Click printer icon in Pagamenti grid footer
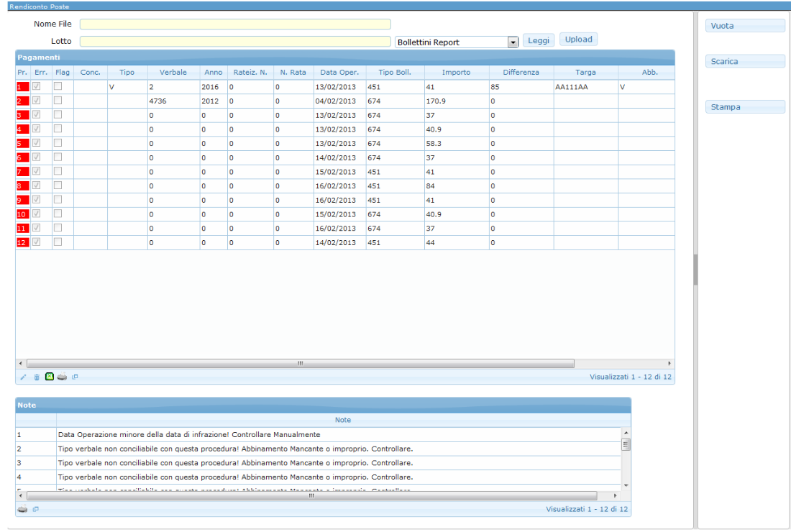Screen dimensions: 791x532 tap(63, 377)
